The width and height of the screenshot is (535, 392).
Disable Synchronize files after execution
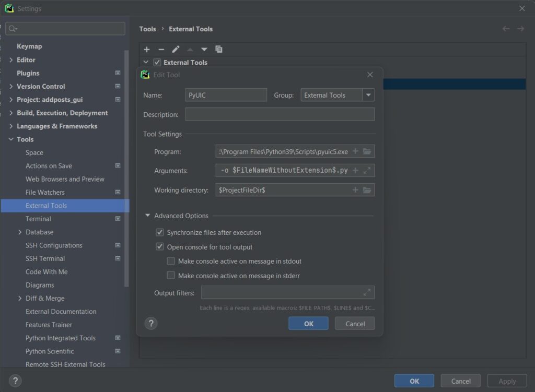coord(160,233)
